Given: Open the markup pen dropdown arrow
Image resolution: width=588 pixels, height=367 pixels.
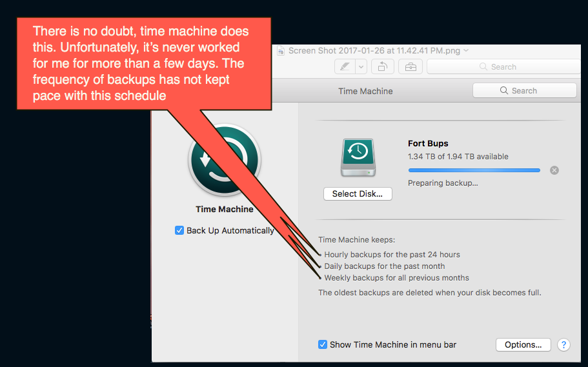Looking at the screenshot, I should [x=361, y=66].
